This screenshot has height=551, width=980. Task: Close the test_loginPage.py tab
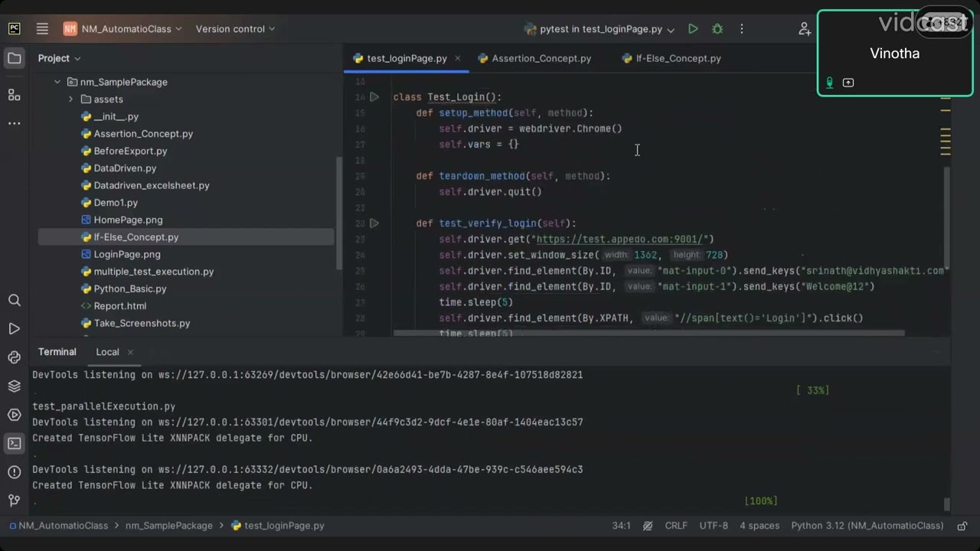coord(458,58)
